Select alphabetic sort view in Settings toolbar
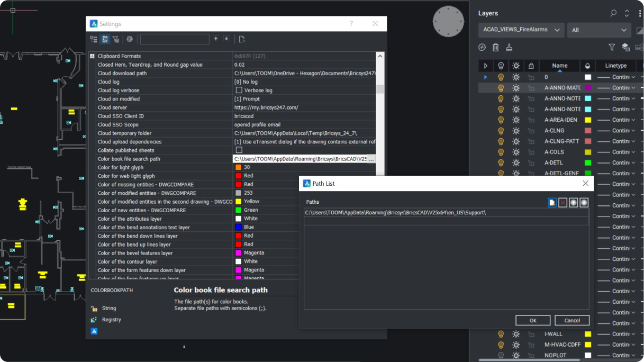 pyautogui.click(x=105, y=39)
